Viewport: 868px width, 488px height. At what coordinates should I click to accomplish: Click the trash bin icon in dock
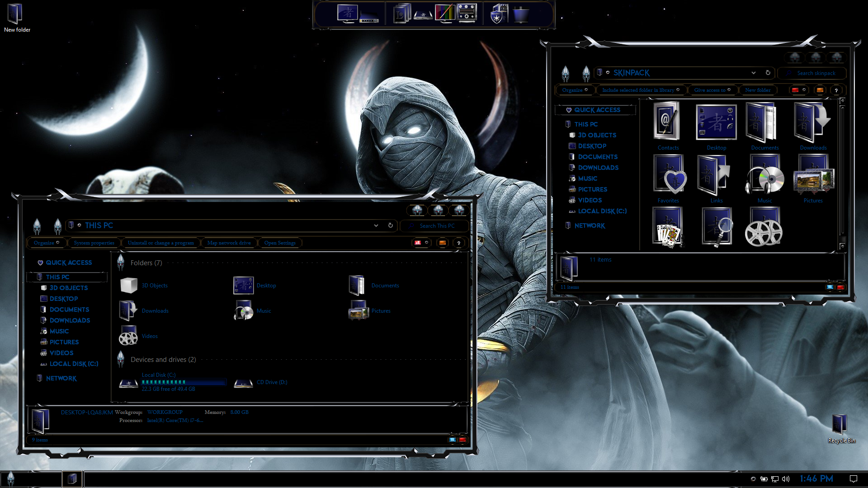pos(521,14)
